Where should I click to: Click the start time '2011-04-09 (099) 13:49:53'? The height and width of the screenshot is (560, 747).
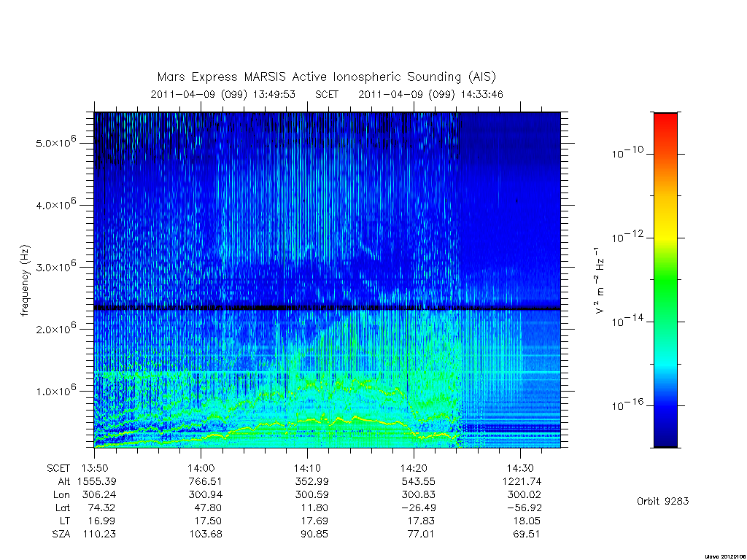tap(223, 94)
